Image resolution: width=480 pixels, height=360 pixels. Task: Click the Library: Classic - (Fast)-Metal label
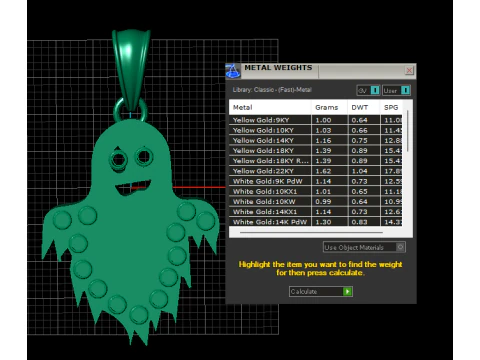coord(272,90)
